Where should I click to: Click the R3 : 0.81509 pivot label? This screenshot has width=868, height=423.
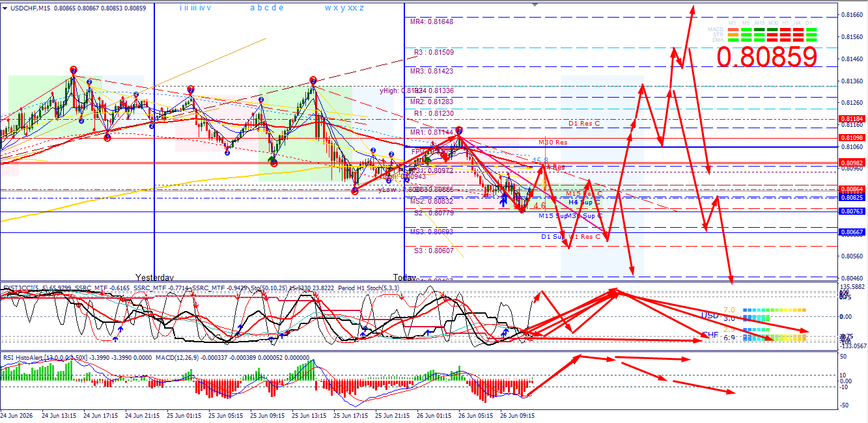pyautogui.click(x=434, y=52)
